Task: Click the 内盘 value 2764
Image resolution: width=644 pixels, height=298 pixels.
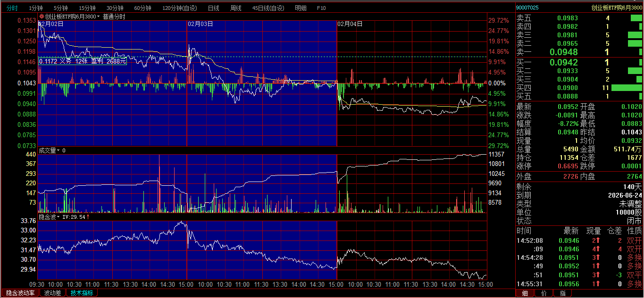Action: coord(635,176)
